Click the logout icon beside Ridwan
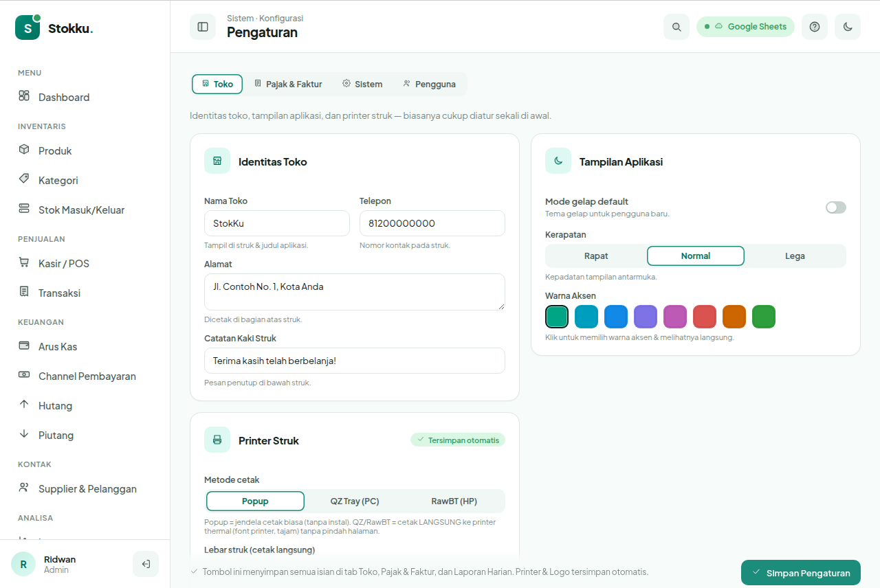Image resolution: width=880 pixels, height=588 pixels. coord(146,564)
